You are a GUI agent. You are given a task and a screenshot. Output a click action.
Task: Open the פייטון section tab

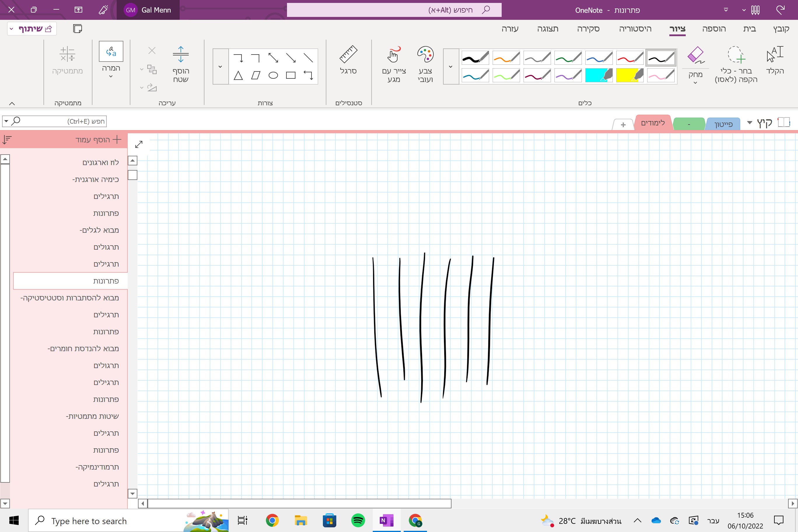tap(723, 124)
